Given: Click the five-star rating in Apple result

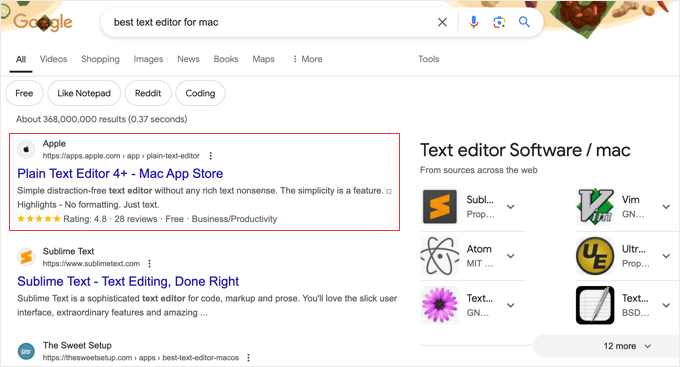Looking at the screenshot, I should [39, 219].
